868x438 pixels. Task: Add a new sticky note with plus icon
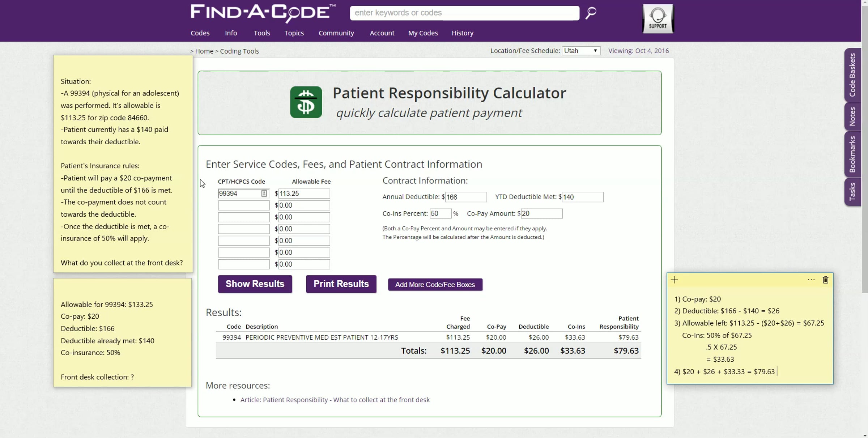point(674,280)
